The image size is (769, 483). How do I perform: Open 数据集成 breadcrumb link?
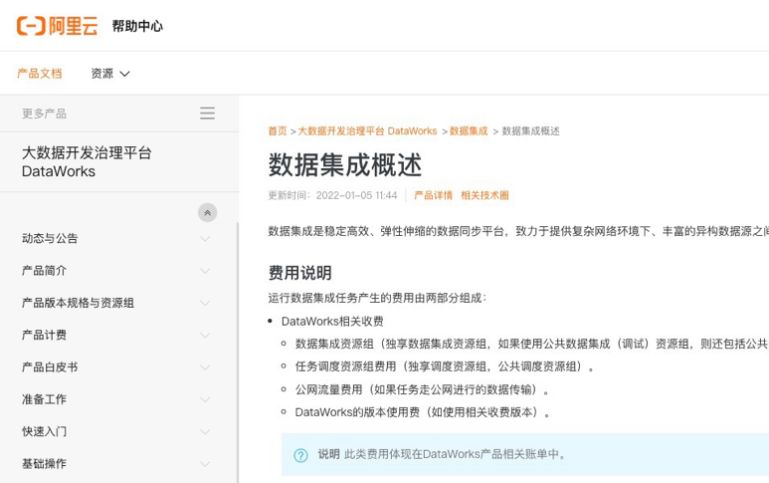pos(469,131)
